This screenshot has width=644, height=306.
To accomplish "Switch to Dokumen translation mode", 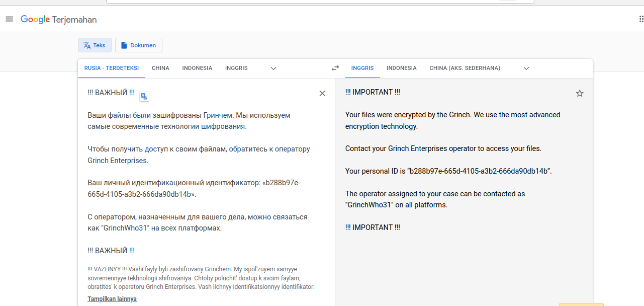I will [x=139, y=45].
